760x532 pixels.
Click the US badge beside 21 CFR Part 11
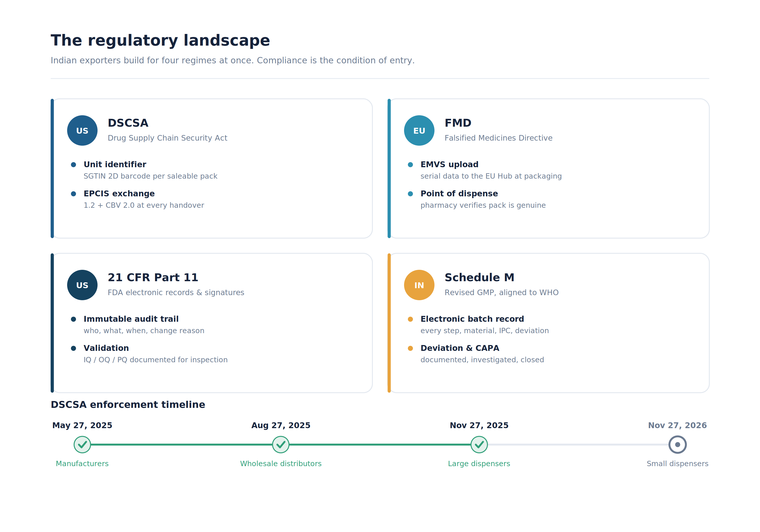82,285
